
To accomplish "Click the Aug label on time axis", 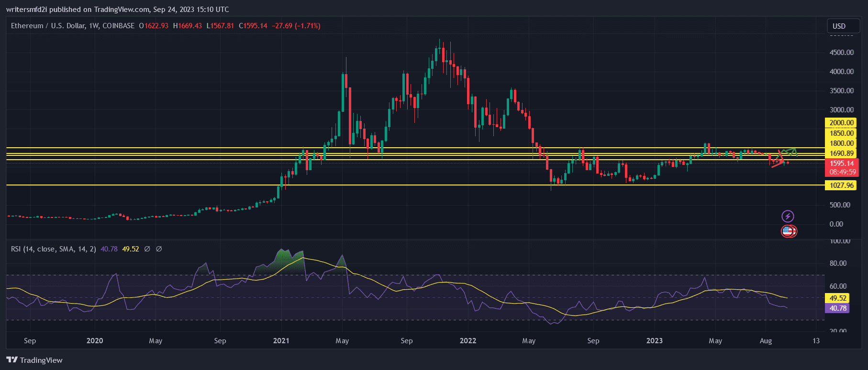I will (x=766, y=341).
